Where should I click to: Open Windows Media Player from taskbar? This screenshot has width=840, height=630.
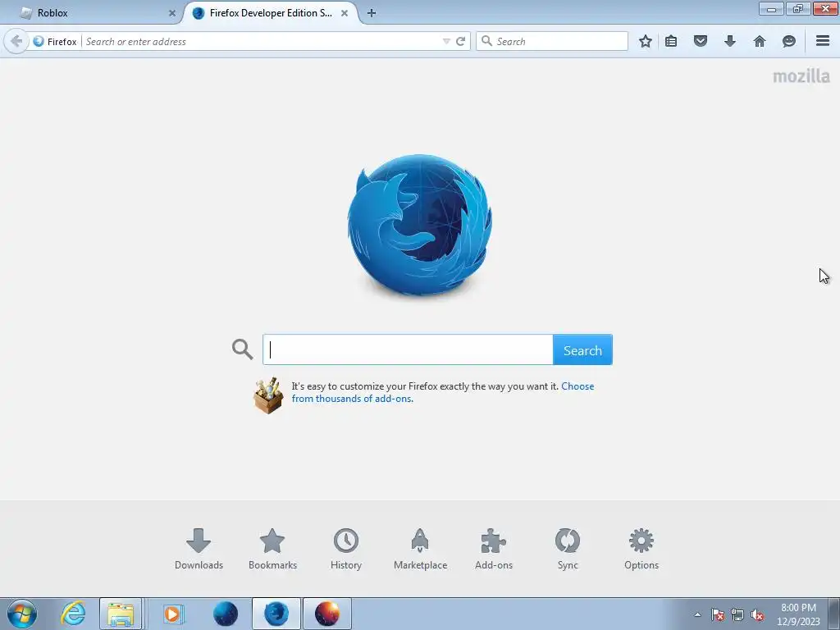coord(172,614)
